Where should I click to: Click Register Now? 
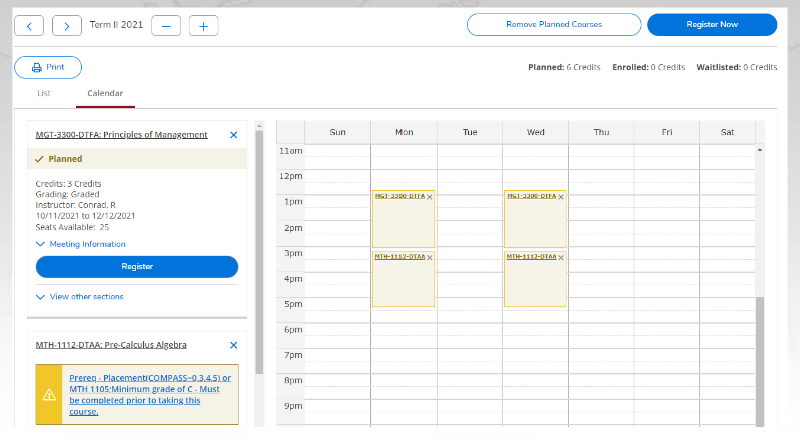point(712,24)
